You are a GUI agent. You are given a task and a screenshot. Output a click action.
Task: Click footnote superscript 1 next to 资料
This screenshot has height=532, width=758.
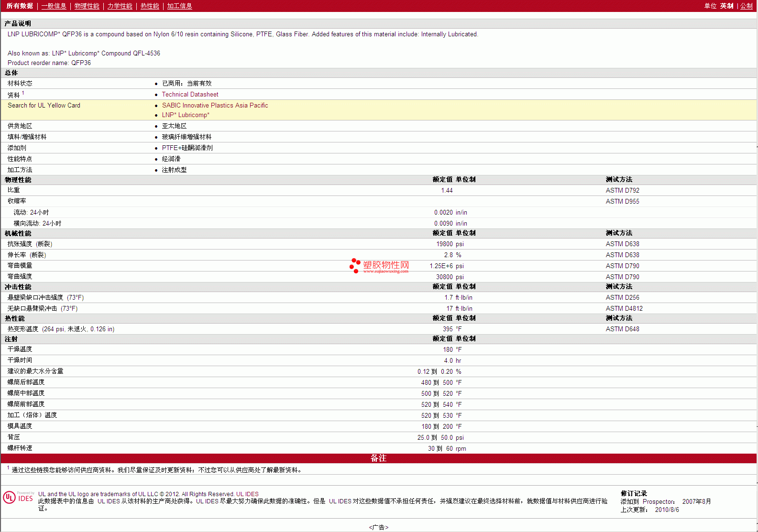tap(23, 93)
